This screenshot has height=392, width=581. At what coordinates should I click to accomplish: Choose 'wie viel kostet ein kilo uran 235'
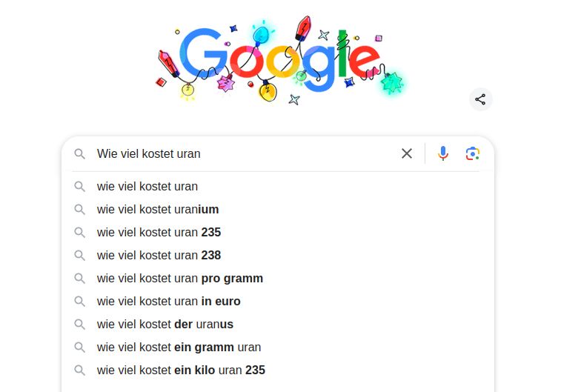pyautogui.click(x=181, y=371)
